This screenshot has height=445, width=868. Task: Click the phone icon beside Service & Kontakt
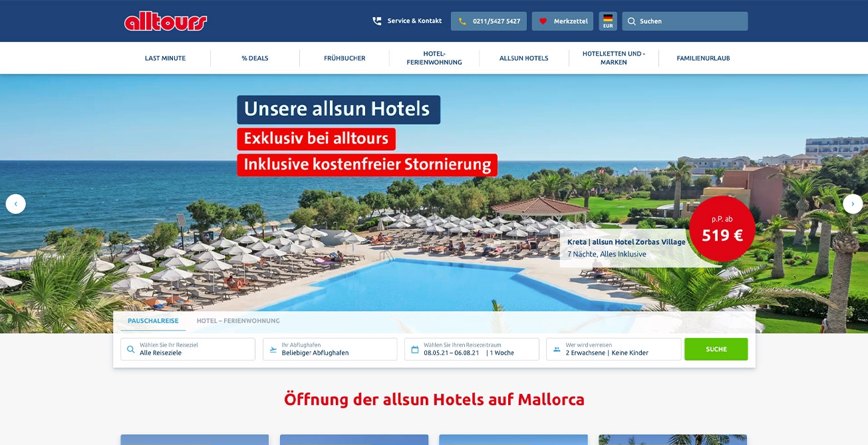[x=377, y=21]
